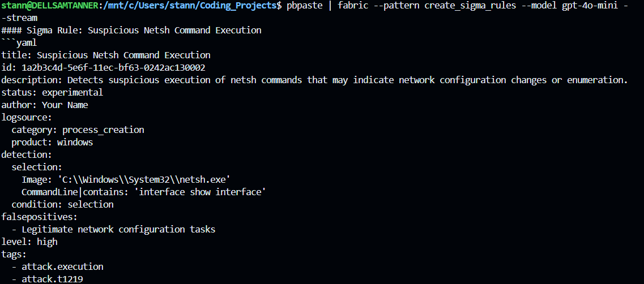Click the Sigma Rule heading line

pyautogui.click(x=131, y=30)
